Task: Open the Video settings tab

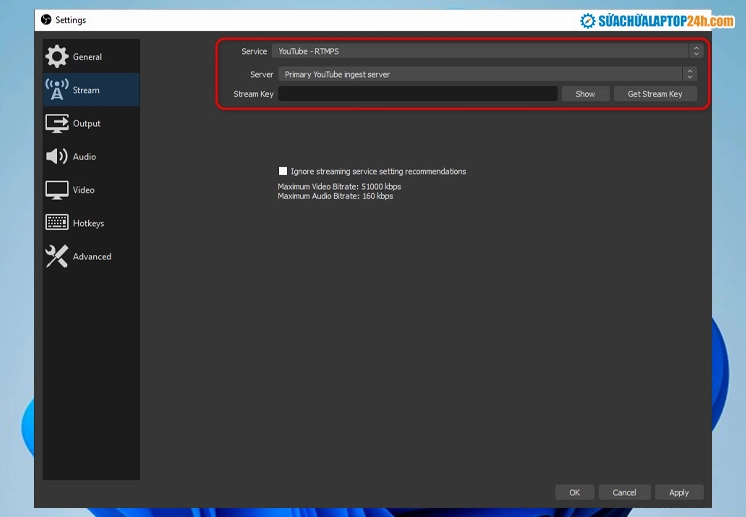Action: coord(91,190)
